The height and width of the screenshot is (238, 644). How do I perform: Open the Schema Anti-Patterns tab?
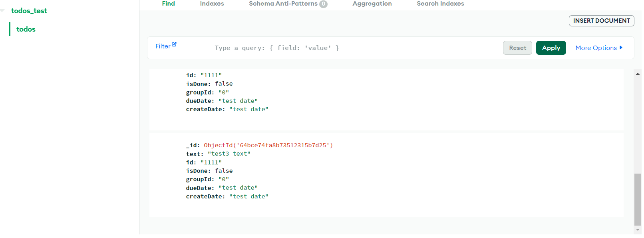point(283,4)
